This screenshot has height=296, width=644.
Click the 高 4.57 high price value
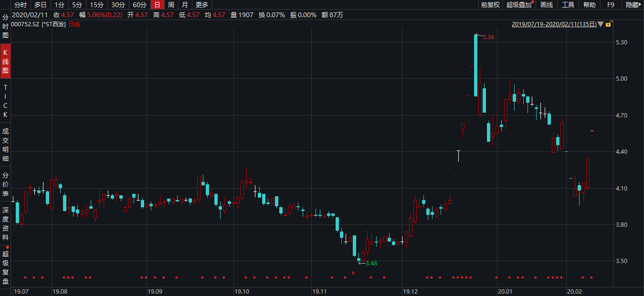pyautogui.click(x=163, y=15)
